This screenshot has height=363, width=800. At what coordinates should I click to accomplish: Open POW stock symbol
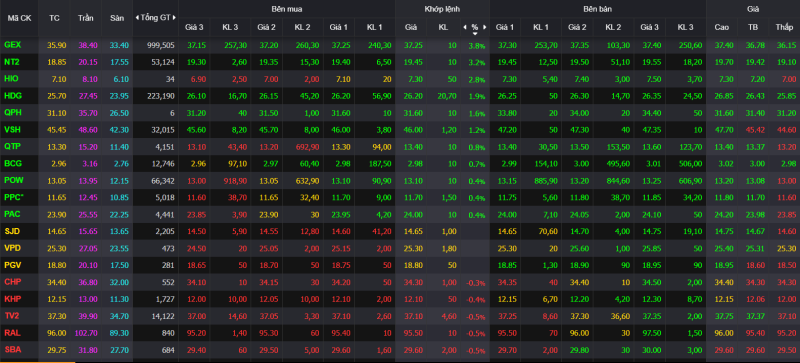pos(13,180)
